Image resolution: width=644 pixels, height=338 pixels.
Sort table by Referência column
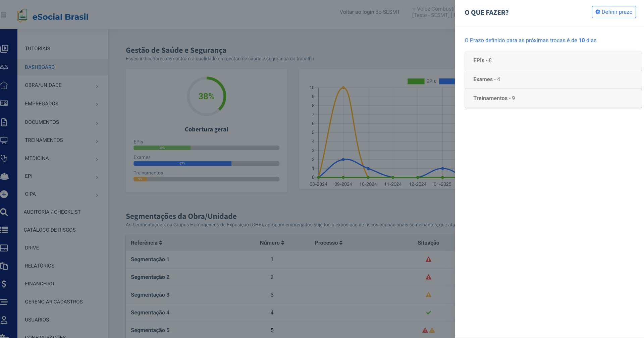(x=146, y=243)
